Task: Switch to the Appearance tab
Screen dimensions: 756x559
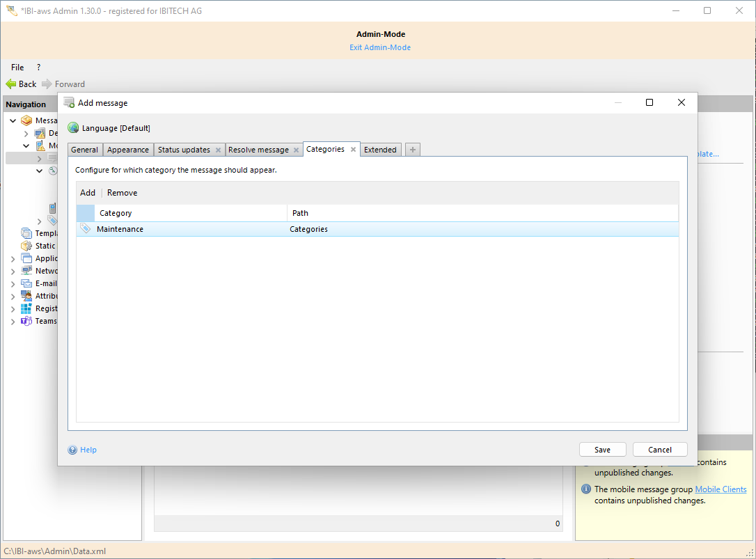Action: 128,149
